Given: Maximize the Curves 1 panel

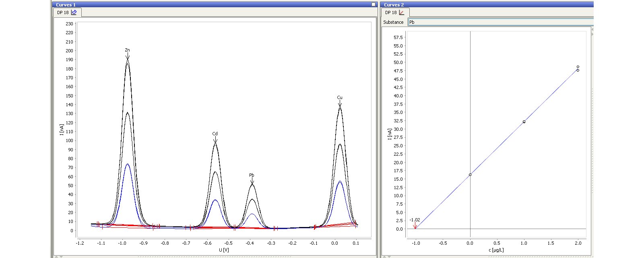Looking at the screenshot, I should tap(373, 4).
